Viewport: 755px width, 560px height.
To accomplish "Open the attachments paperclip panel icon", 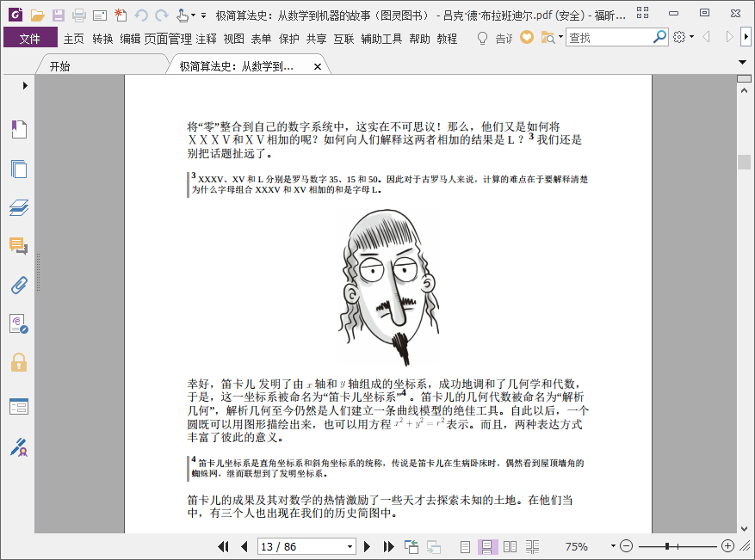I will [19, 286].
